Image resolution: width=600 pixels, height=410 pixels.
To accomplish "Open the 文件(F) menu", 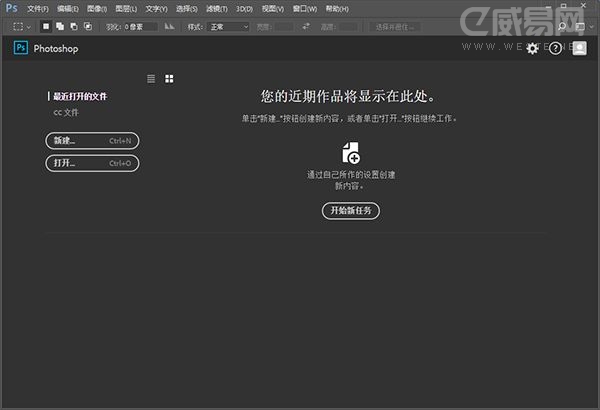I will [38, 8].
